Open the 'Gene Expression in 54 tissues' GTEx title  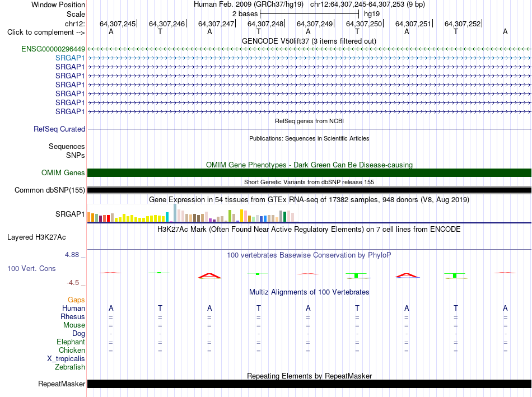309,199
